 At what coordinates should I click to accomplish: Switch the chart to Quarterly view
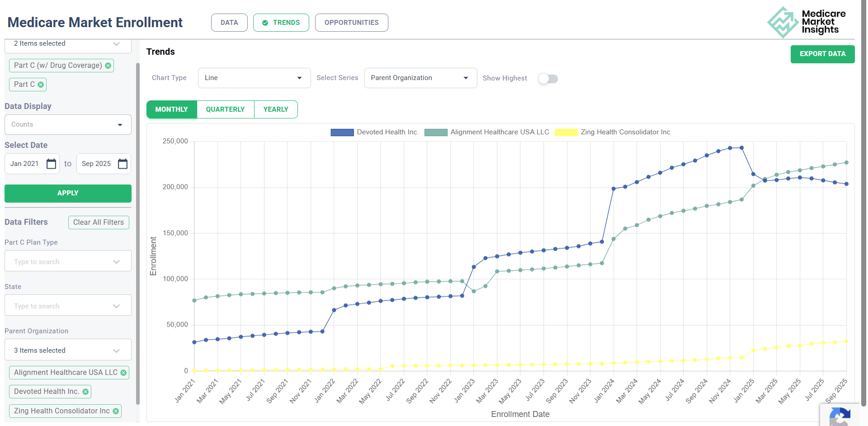pyautogui.click(x=225, y=109)
